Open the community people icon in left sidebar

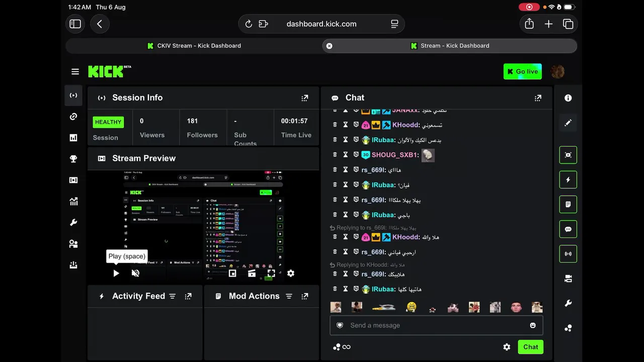[73, 244]
